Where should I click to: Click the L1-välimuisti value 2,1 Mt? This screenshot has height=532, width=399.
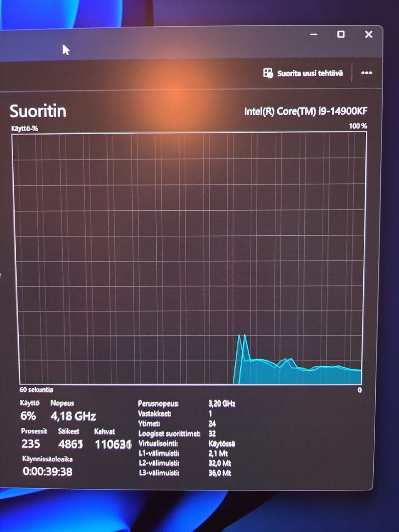point(218,453)
